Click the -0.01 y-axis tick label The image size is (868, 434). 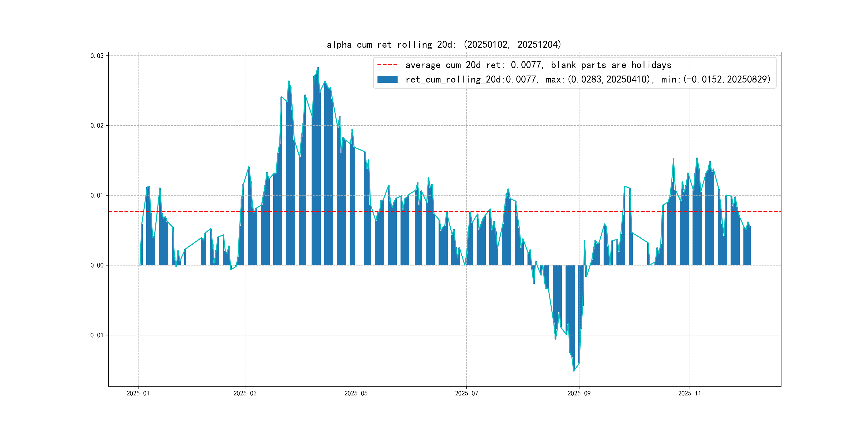(x=95, y=335)
